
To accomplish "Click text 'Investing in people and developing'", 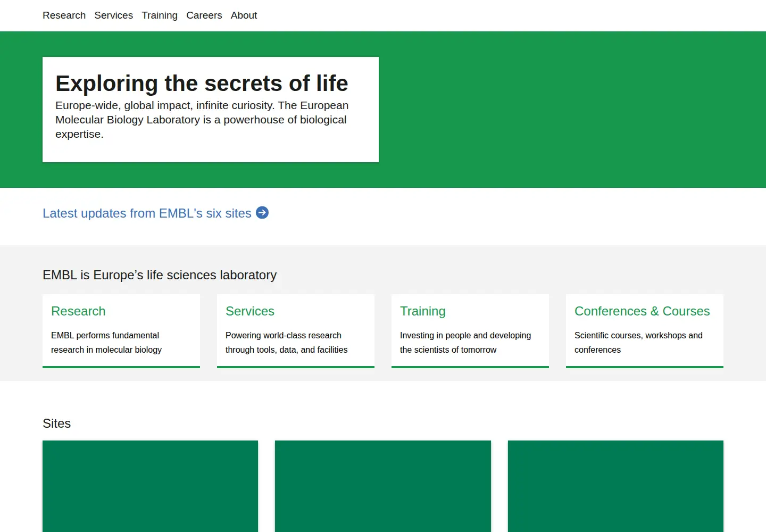I will point(465,335).
